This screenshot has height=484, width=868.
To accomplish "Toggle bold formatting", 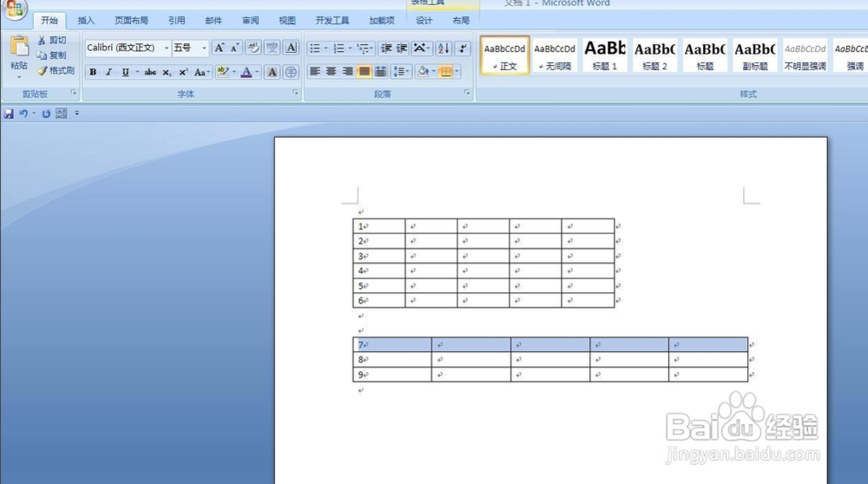I will 93,73.
